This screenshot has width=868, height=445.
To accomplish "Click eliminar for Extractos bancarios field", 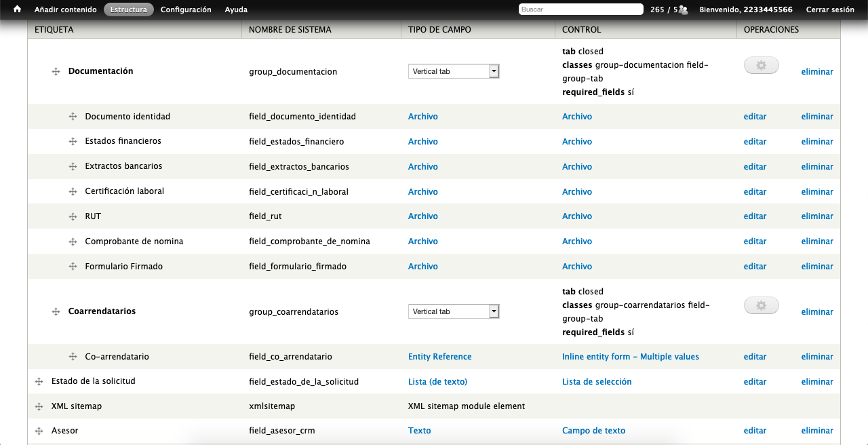I will (817, 167).
